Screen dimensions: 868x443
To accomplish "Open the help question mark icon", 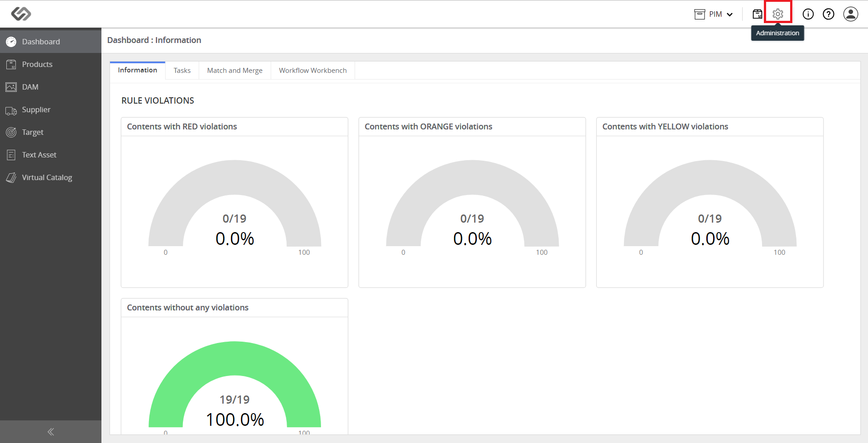I will pos(829,14).
